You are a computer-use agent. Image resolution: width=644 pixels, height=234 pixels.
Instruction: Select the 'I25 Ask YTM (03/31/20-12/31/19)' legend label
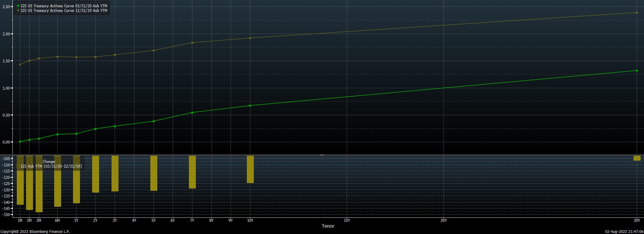[x=51, y=166]
